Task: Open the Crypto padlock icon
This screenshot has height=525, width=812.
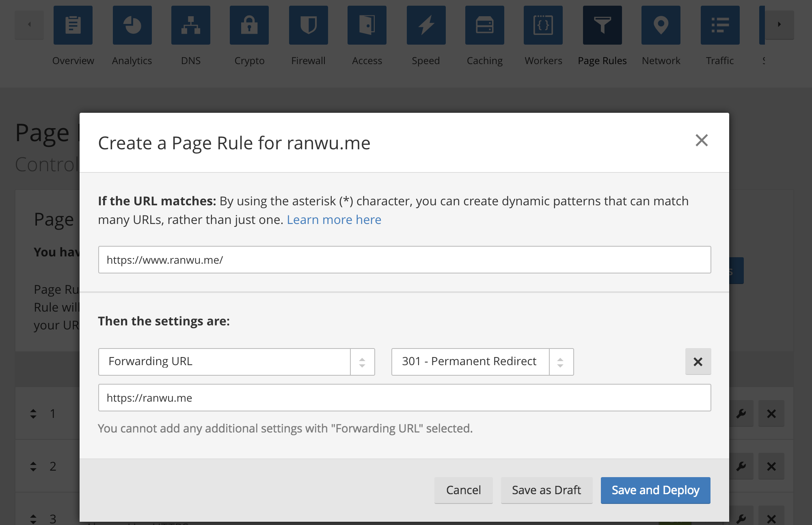Action: click(x=249, y=25)
